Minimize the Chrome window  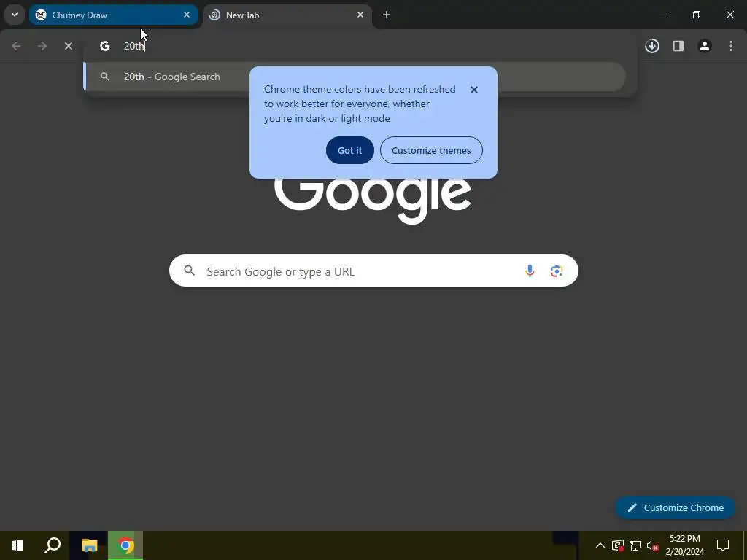[662, 15]
